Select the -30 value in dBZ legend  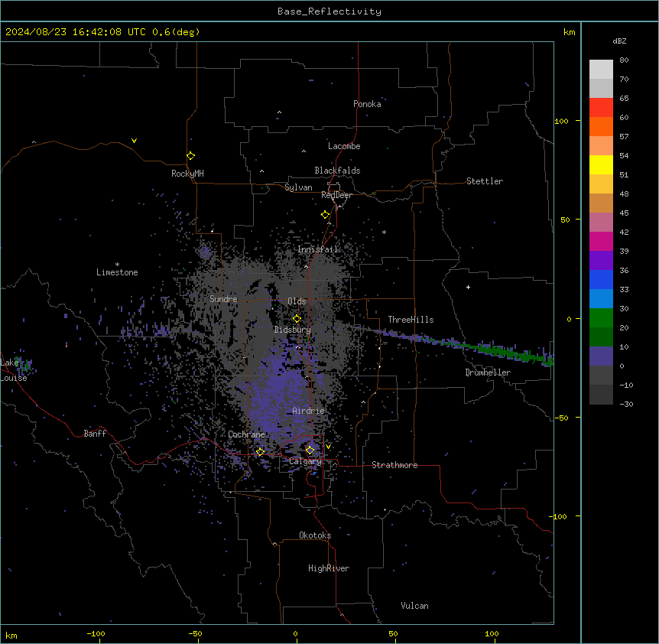pyautogui.click(x=626, y=404)
